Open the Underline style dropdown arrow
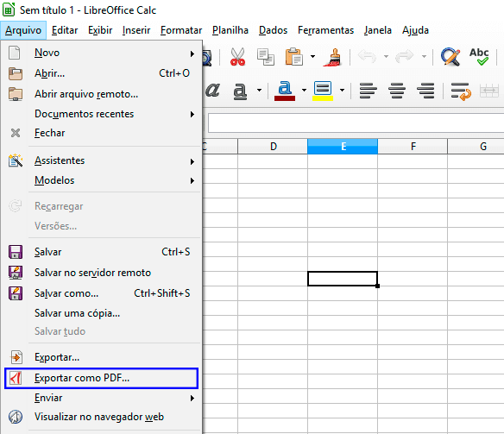 [259, 91]
